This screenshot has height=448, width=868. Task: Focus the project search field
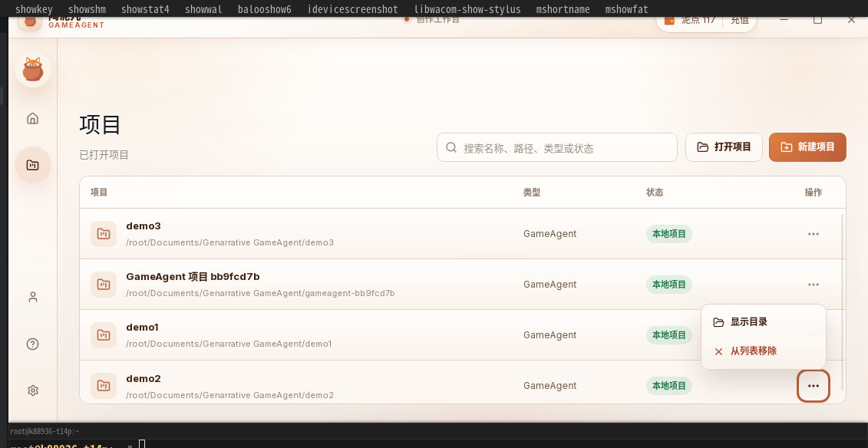[557, 148]
